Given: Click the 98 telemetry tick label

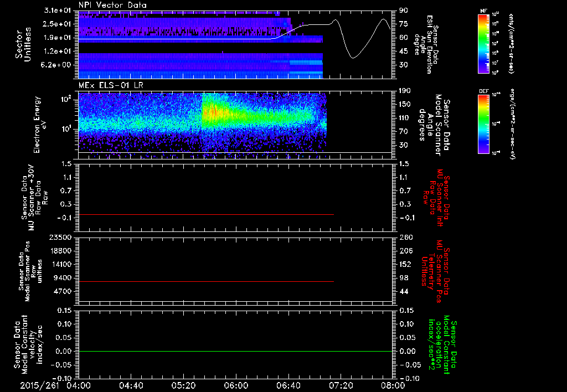Looking at the screenshot, I should [x=404, y=278].
